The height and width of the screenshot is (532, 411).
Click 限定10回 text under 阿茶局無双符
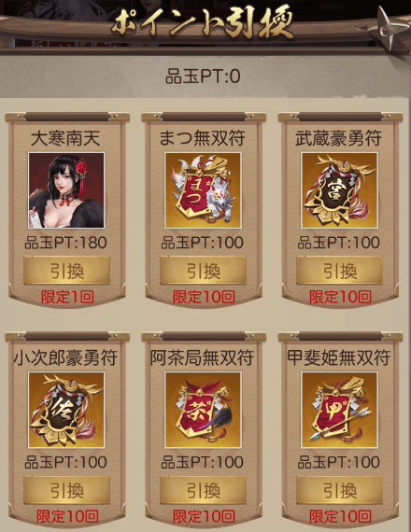click(x=204, y=516)
